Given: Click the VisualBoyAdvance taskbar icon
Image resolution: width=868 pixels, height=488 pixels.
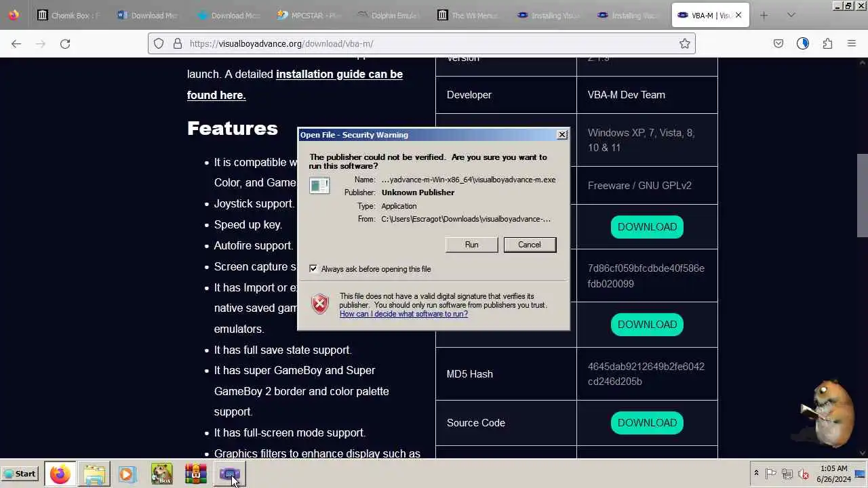Looking at the screenshot, I should point(229,474).
